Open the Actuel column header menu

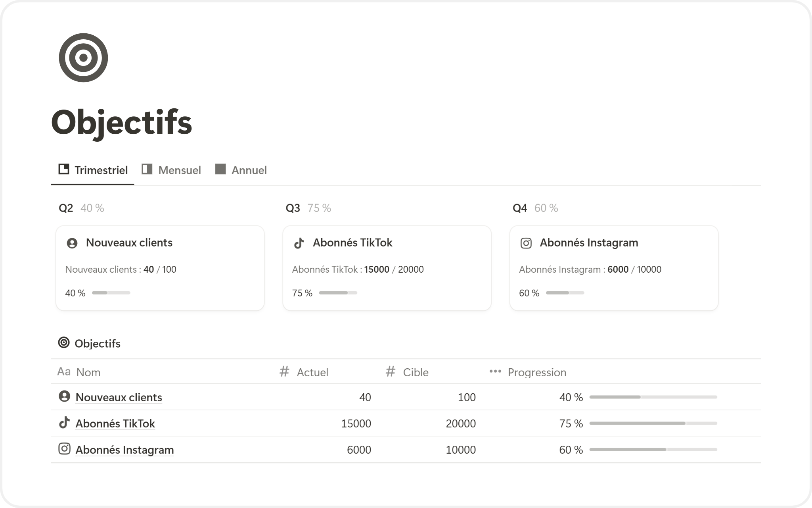[312, 372]
